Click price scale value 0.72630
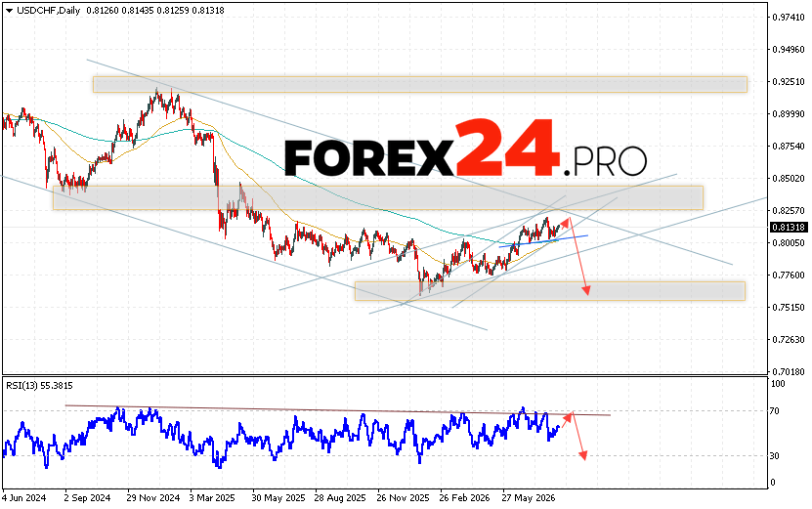This screenshot has height=509, width=812. click(x=789, y=340)
